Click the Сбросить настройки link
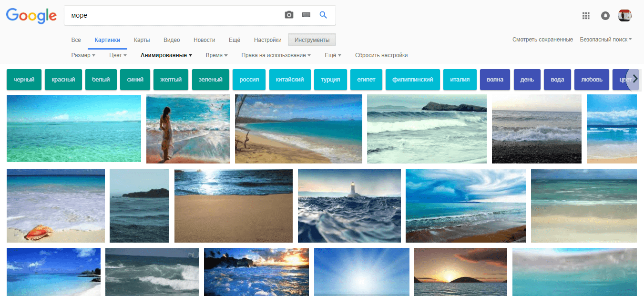This screenshot has height=296, width=644. [x=381, y=55]
